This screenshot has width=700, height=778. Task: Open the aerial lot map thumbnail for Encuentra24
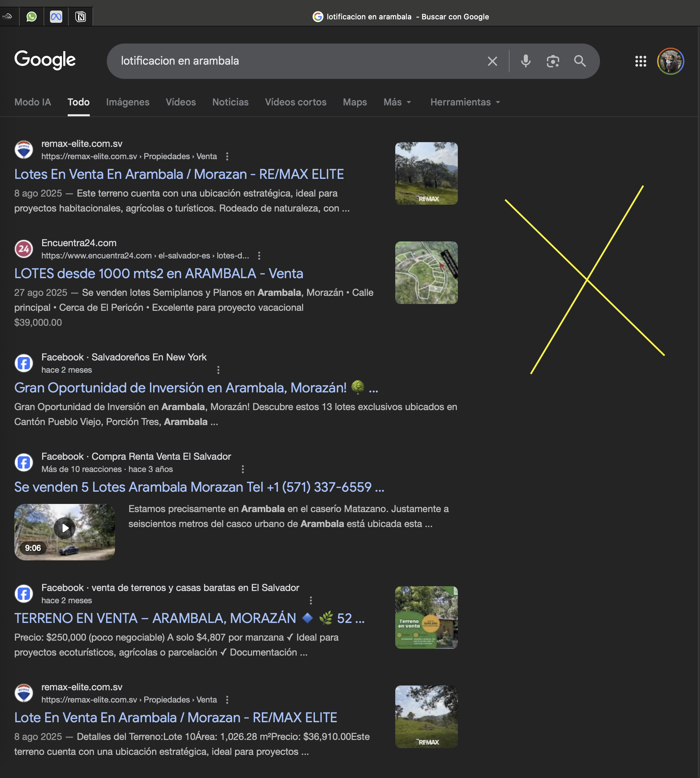pos(426,273)
